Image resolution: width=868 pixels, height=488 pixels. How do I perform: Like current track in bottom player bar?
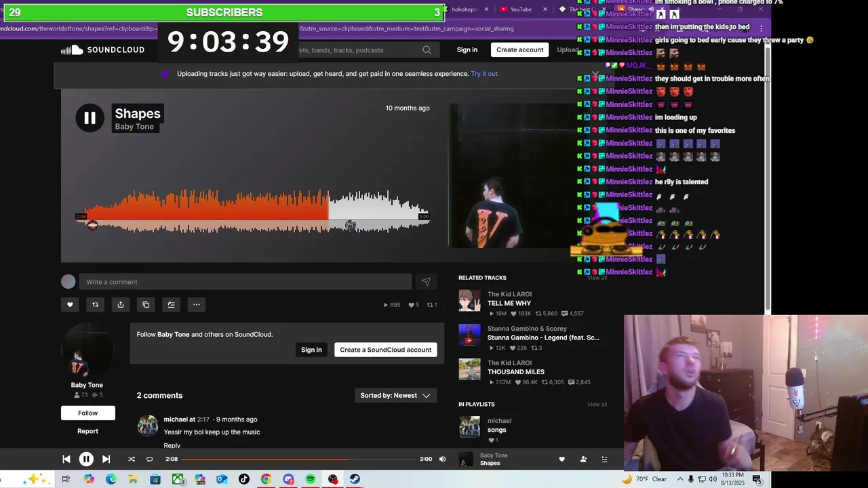pos(561,459)
